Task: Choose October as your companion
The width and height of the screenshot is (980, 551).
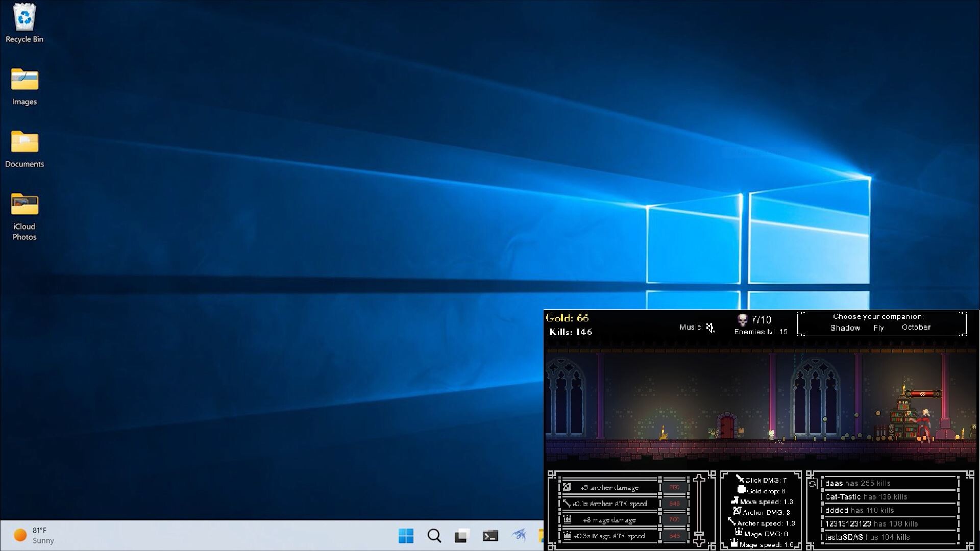Action: [x=916, y=327]
